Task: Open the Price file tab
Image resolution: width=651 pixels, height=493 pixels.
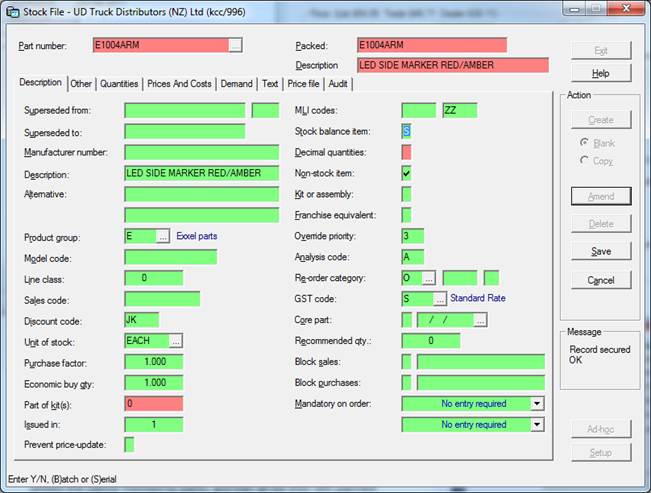Action: point(303,84)
